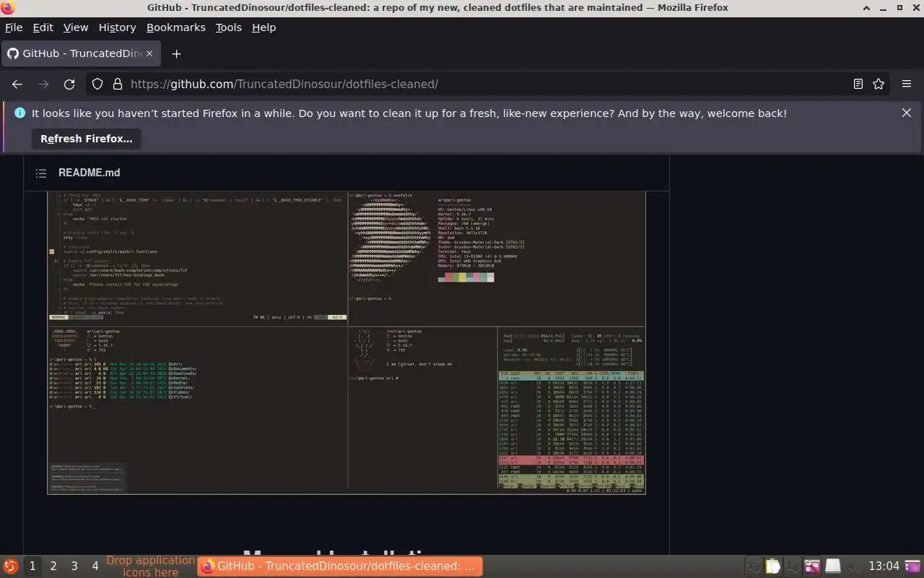The height and width of the screenshot is (578, 924).
Task: Click the Lubuntu start menu icon
Action: [x=10, y=566]
